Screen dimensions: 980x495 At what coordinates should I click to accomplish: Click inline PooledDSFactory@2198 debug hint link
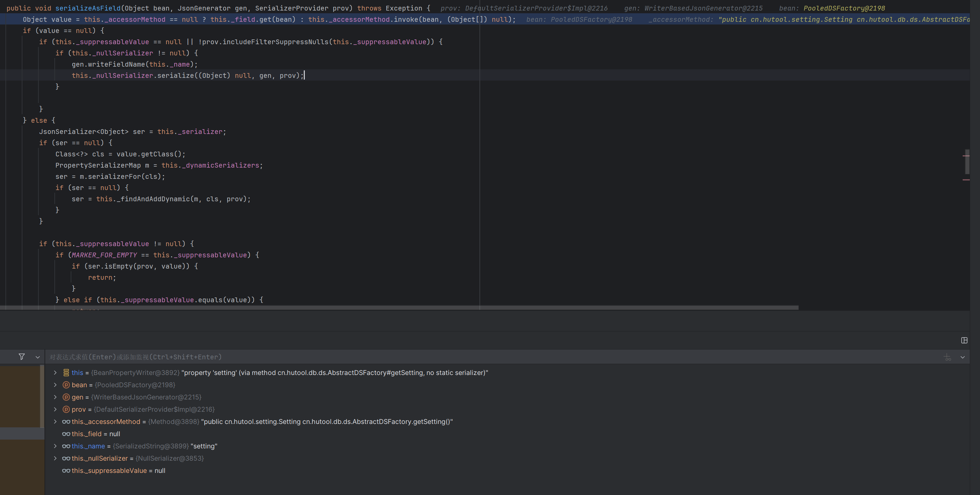tap(844, 8)
